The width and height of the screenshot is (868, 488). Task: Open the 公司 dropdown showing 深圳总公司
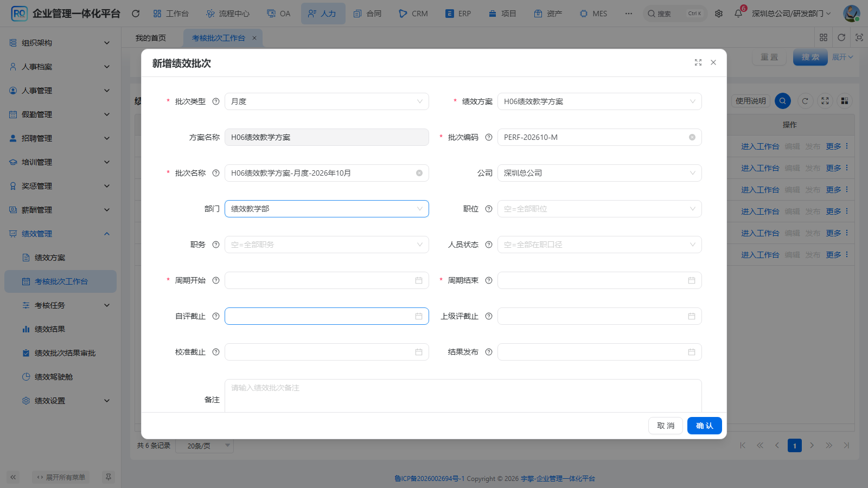pos(599,173)
